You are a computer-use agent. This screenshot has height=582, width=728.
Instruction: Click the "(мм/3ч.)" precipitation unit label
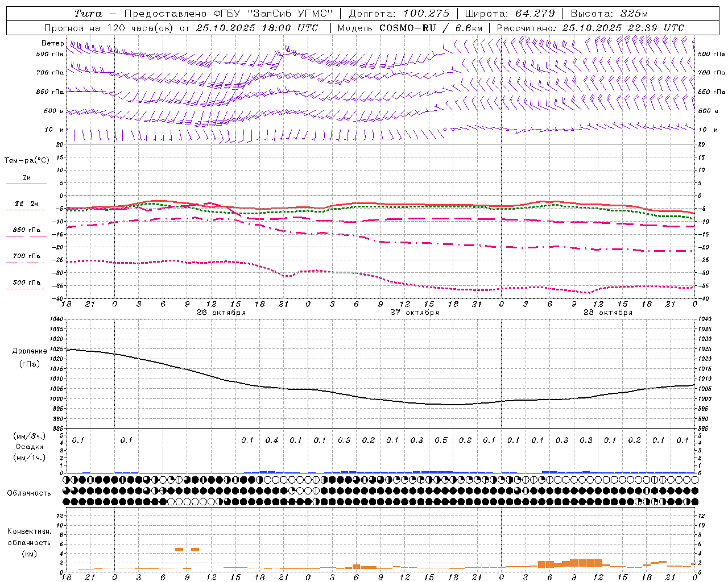30,436
